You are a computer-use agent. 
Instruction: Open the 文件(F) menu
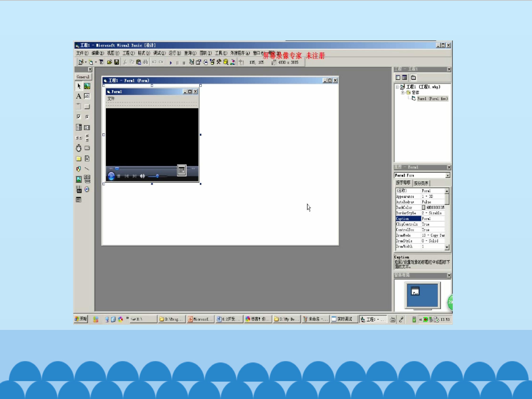pyautogui.click(x=82, y=53)
